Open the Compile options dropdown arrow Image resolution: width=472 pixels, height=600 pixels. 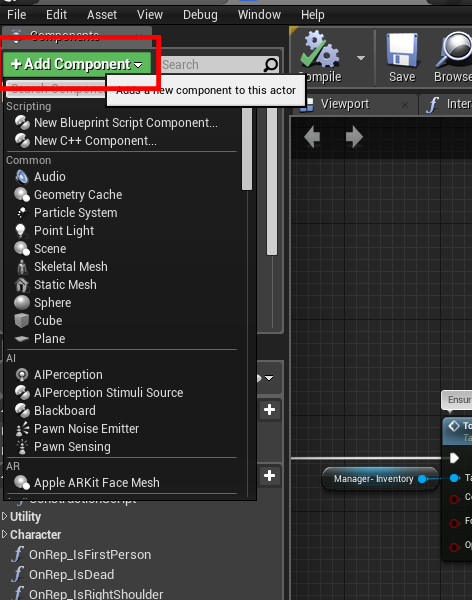point(361,58)
